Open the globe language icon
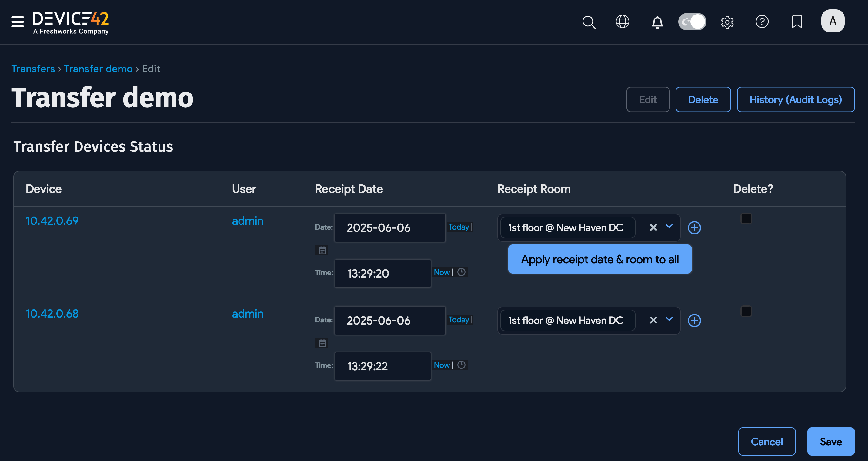This screenshot has height=461, width=868. click(x=622, y=22)
